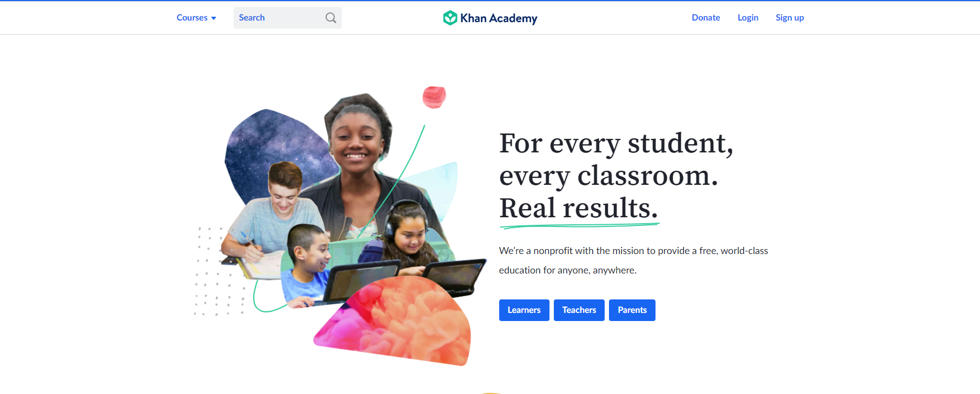The height and width of the screenshot is (394, 980).
Task: Select the Parents button
Action: coord(632,310)
